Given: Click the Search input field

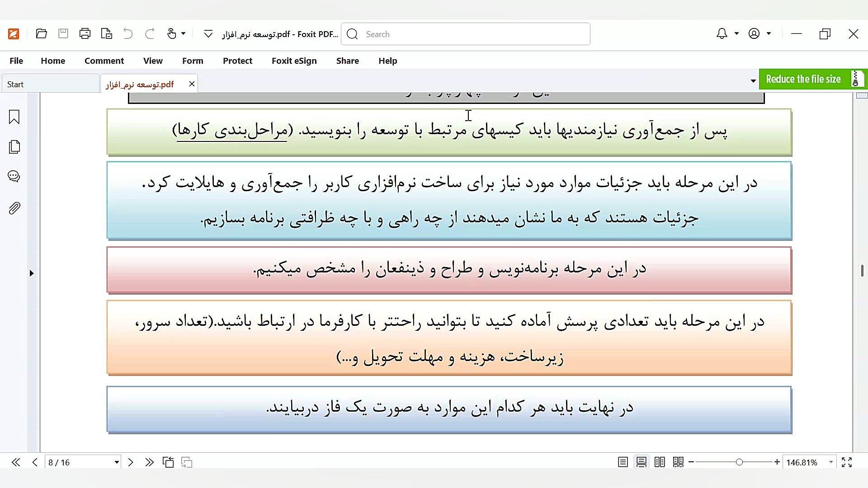Looking at the screenshot, I should [x=466, y=34].
